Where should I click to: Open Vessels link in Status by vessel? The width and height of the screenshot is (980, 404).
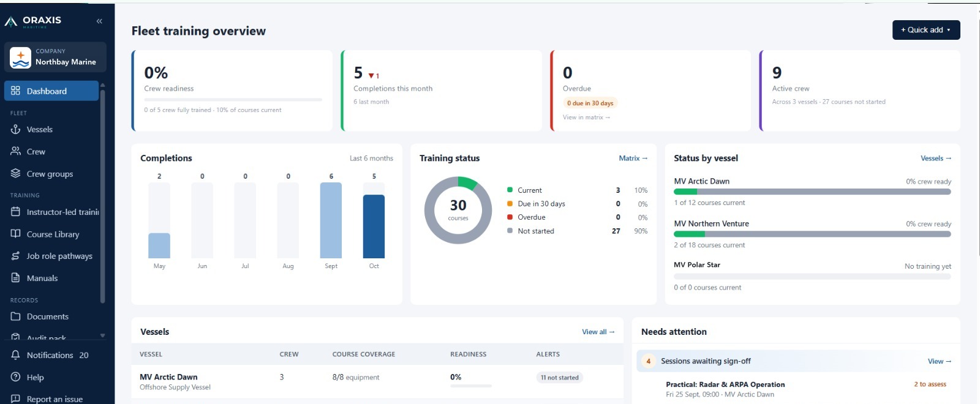[x=936, y=158]
